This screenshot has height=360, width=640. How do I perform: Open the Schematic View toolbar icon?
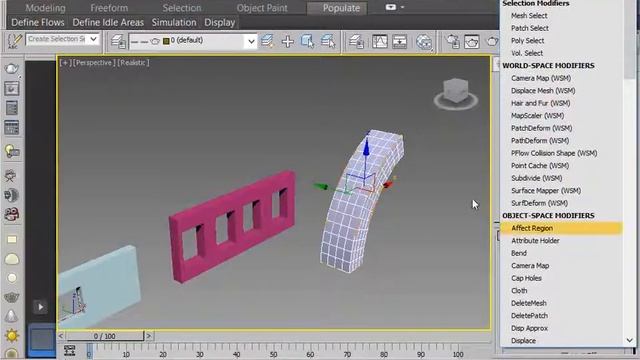coord(400,41)
